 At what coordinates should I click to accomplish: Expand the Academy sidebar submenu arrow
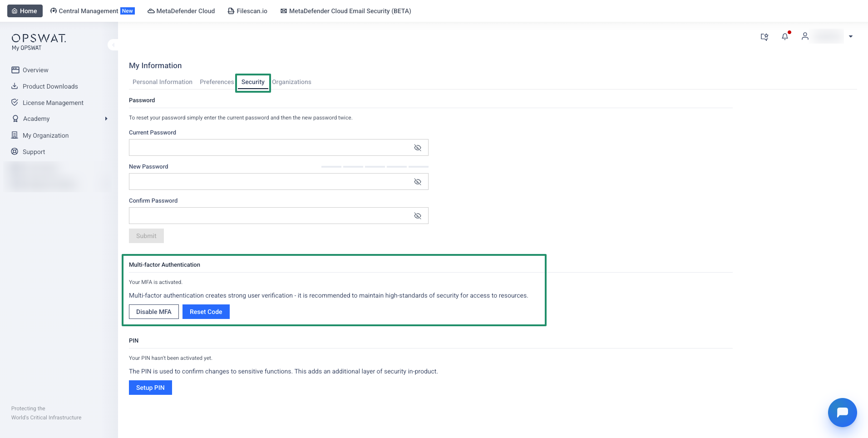[x=106, y=119]
